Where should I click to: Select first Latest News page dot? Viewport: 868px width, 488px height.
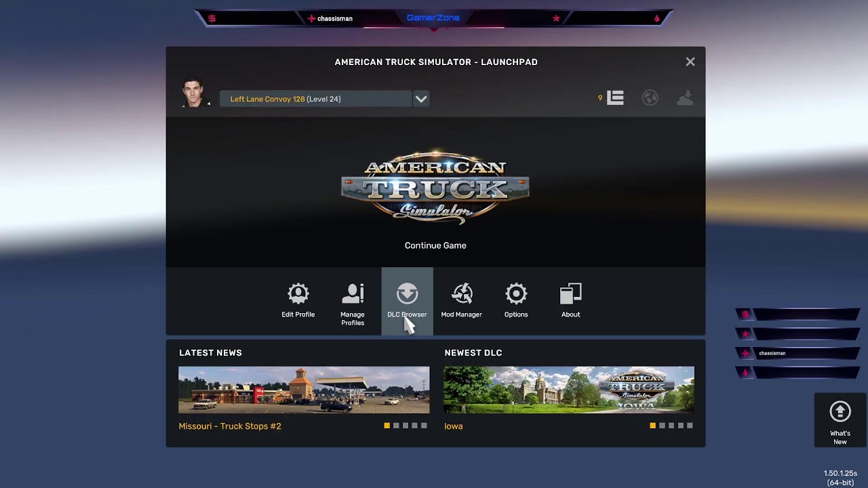(x=387, y=426)
